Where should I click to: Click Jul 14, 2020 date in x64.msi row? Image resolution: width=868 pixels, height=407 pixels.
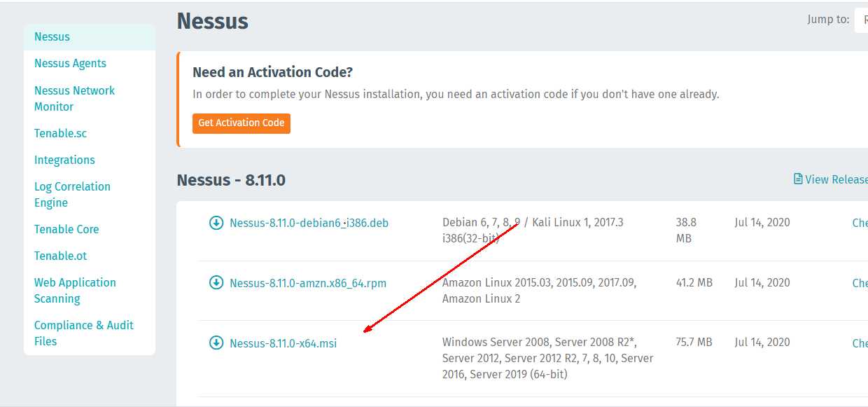coord(762,343)
